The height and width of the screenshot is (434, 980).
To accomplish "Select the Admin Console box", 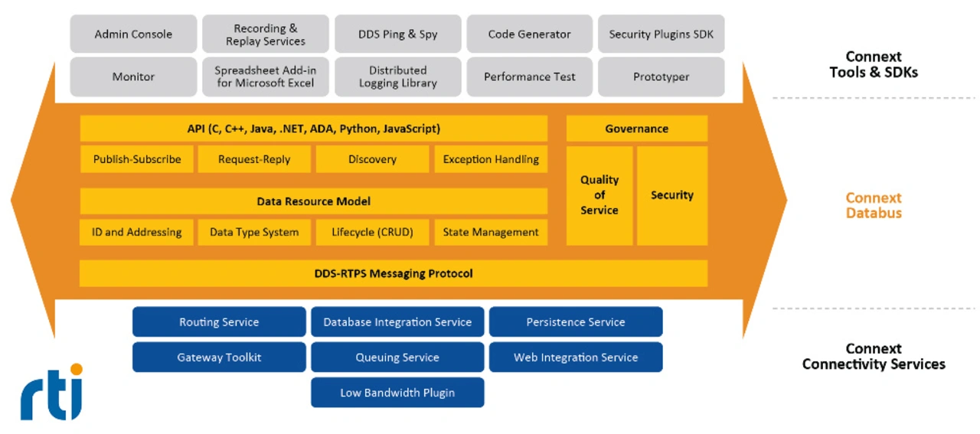I will (133, 34).
